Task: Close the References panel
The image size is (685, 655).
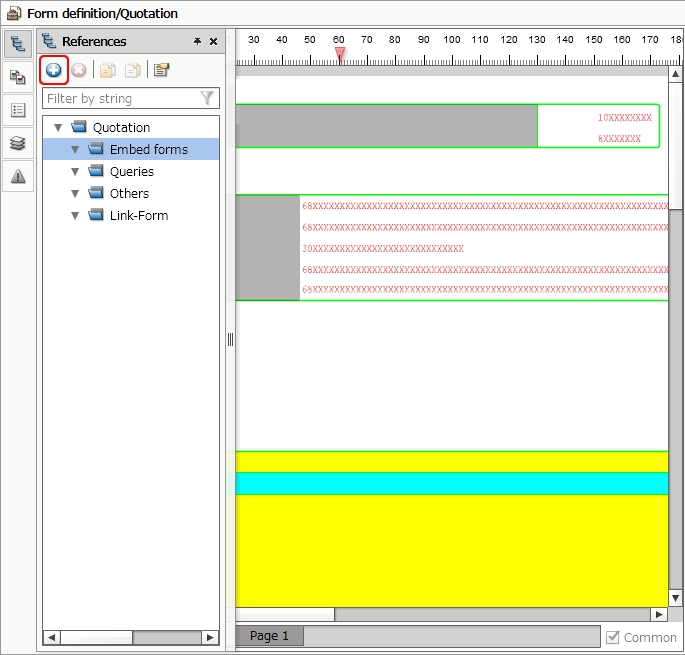Action: (213, 42)
